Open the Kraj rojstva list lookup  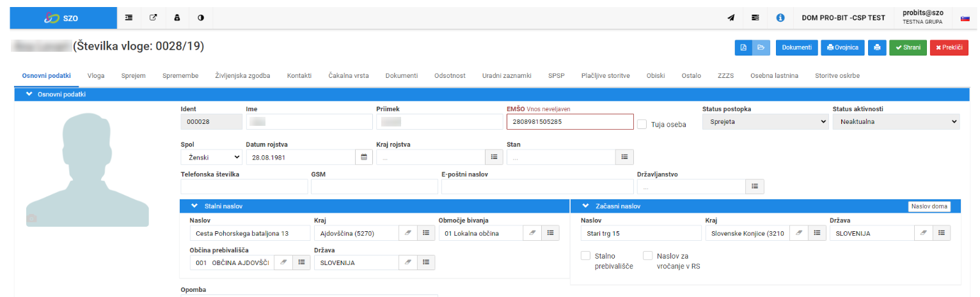tap(494, 156)
